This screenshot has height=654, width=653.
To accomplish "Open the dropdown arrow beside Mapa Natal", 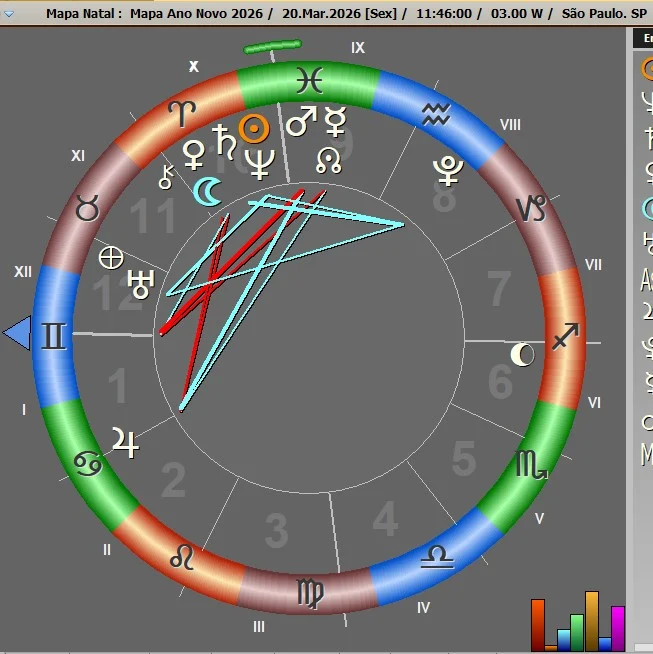I will click(x=9, y=14).
